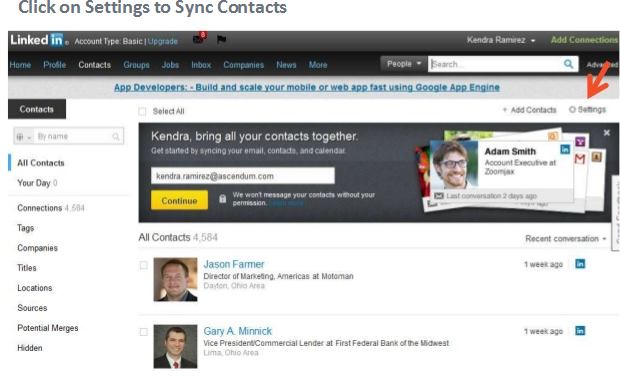Click the search magnifier icon in top bar
The image size is (620, 377).
(568, 64)
